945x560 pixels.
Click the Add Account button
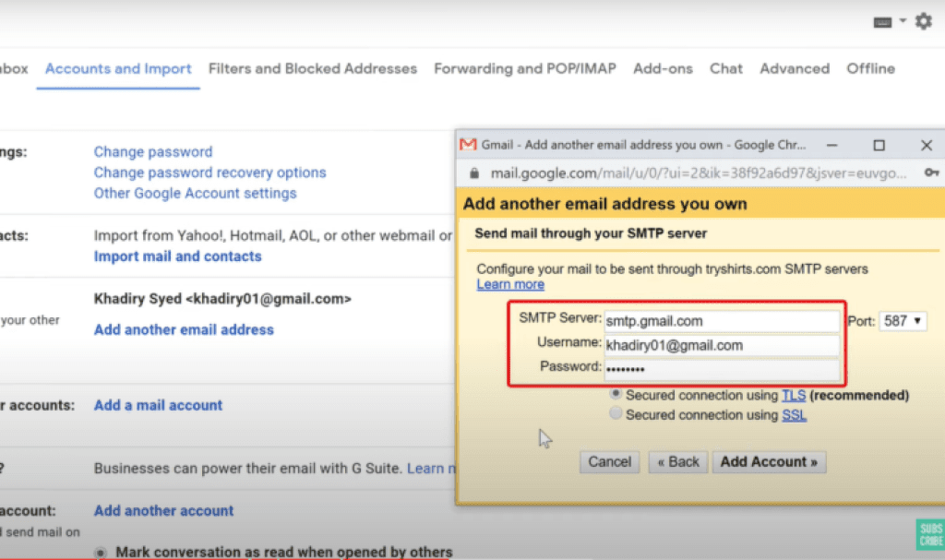point(769,461)
